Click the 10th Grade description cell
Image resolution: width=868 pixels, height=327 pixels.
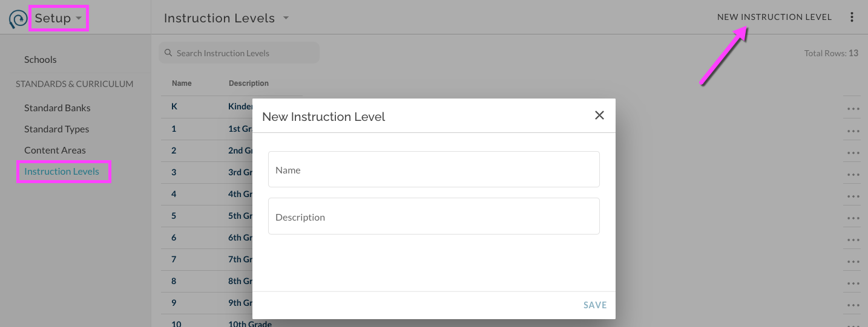tap(250, 324)
